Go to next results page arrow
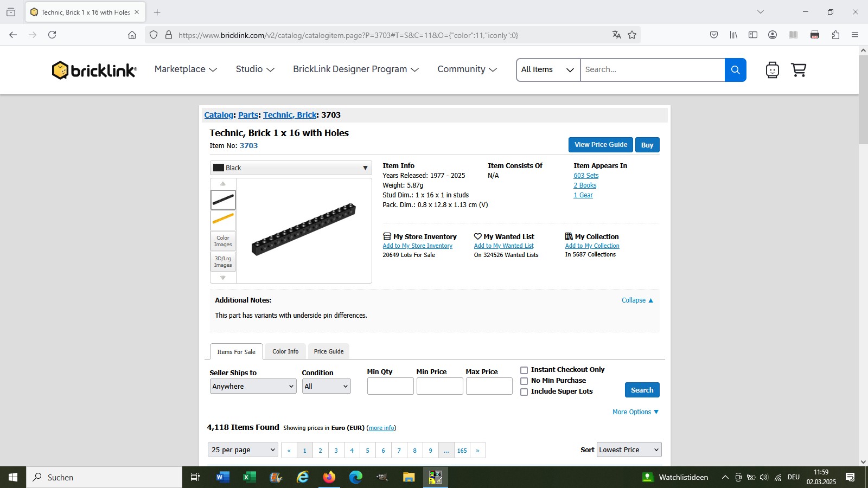The image size is (868, 488). [477, 451]
